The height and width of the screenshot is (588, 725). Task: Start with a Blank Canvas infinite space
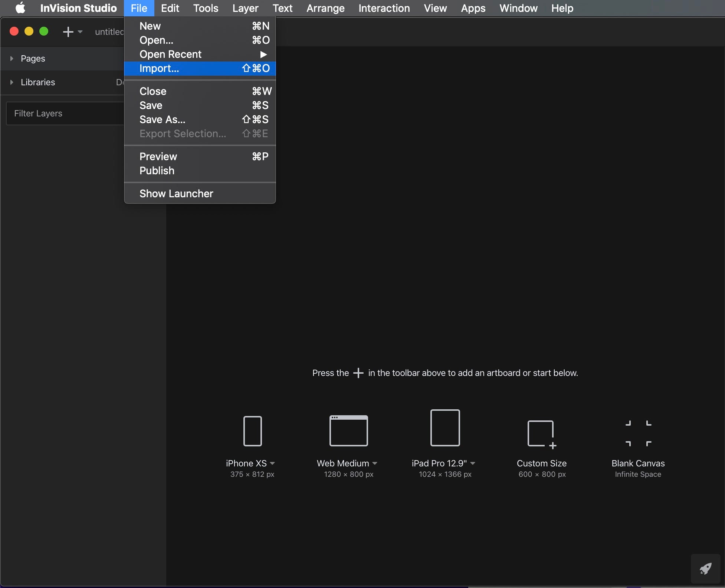(638, 434)
